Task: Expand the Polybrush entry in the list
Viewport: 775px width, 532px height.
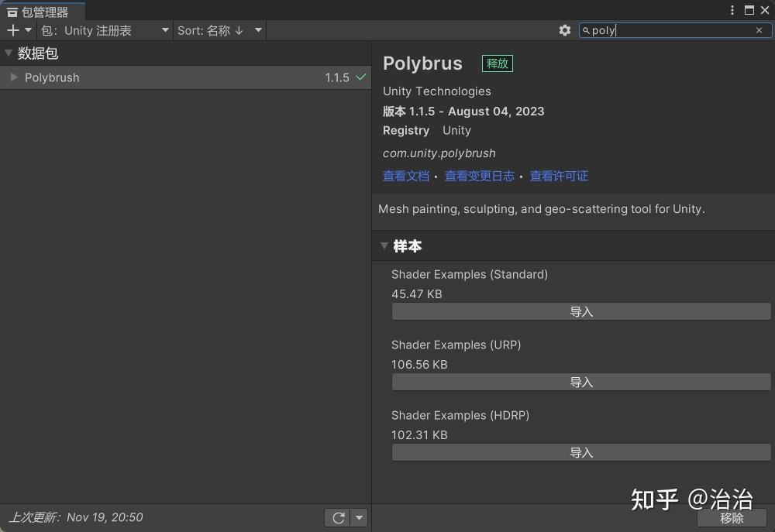Action: click(14, 77)
